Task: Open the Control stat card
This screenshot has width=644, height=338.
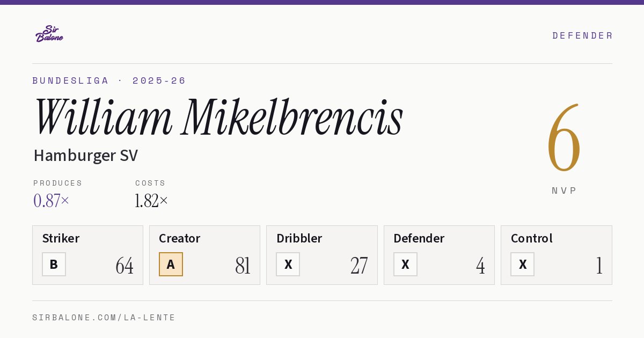Action: click(557, 255)
